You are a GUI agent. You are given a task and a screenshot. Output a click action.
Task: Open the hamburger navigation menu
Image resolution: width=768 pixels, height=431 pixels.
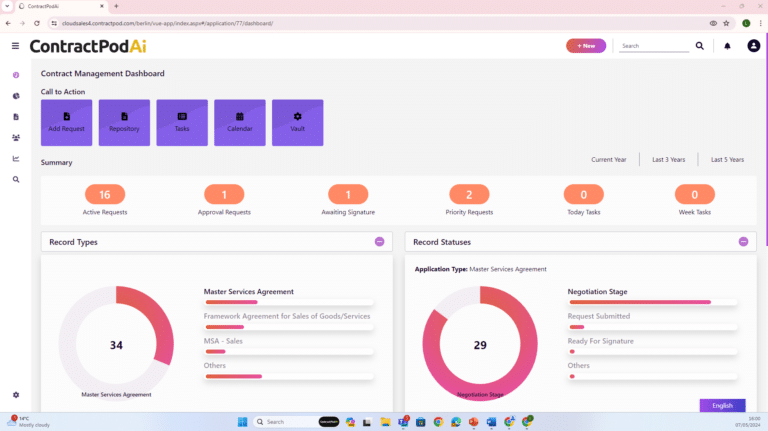click(x=15, y=46)
